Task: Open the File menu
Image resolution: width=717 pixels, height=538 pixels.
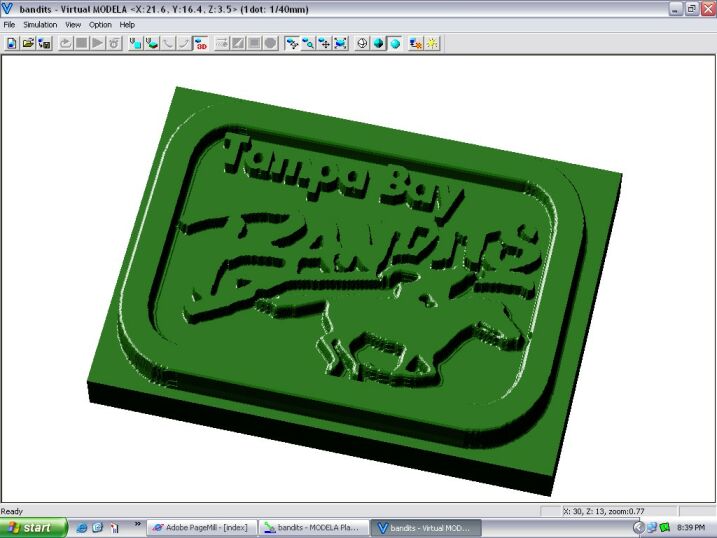Action: click(10, 24)
